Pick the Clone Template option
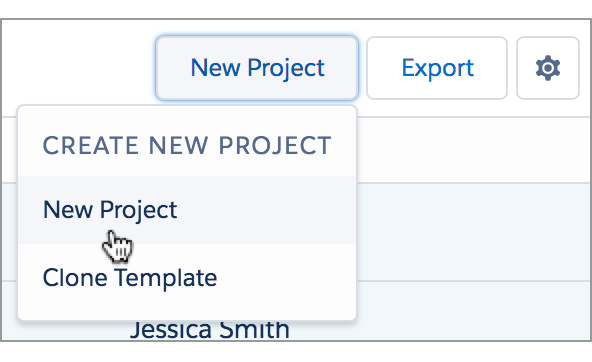592x362 pixels. point(187,278)
